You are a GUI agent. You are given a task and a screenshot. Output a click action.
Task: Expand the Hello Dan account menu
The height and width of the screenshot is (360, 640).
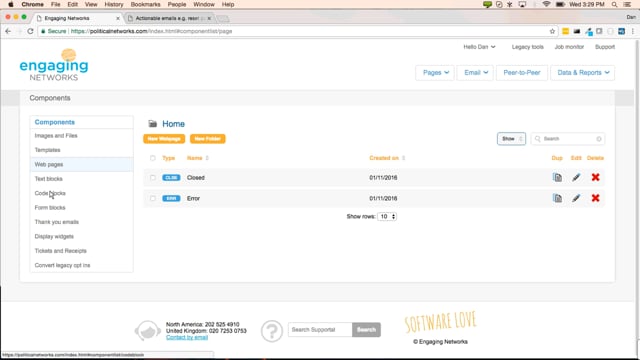tap(479, 47)
